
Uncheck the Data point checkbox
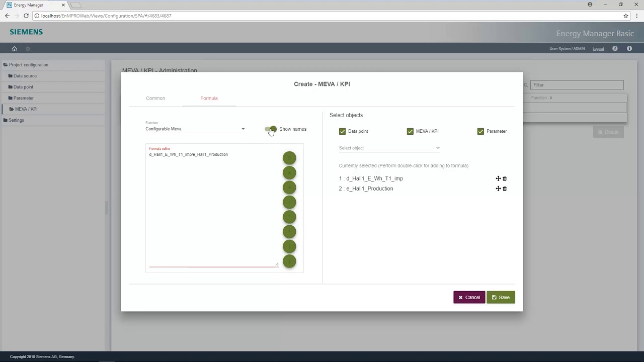pos(343,131)
